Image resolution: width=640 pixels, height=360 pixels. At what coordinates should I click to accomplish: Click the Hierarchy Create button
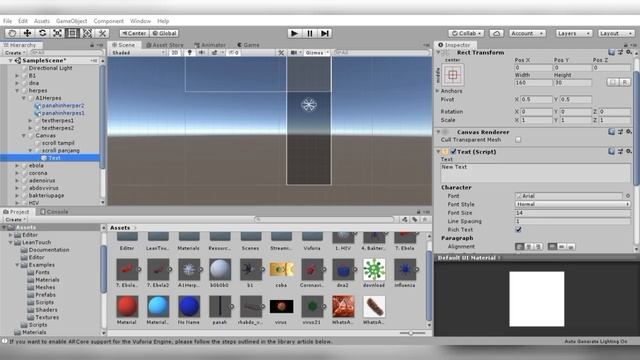click(14, 53)
